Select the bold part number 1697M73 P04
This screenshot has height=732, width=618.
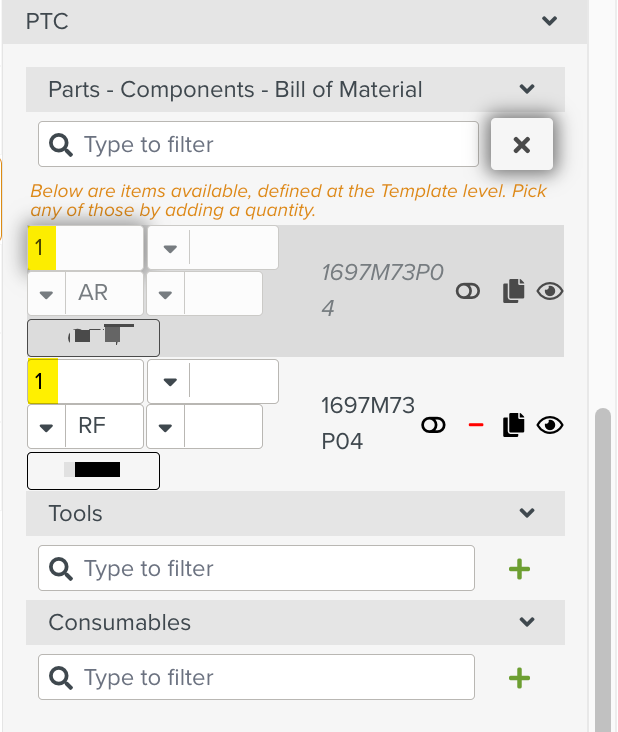click(x=368, y=423)
